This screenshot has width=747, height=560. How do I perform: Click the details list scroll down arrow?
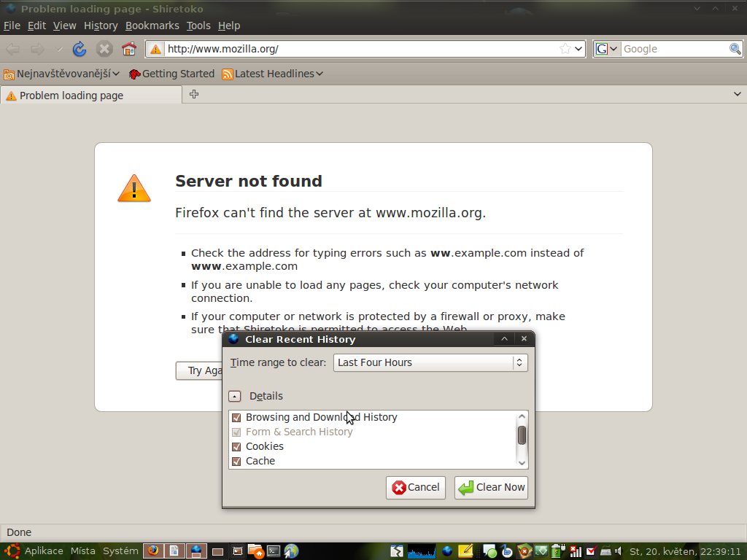[522, 462]
